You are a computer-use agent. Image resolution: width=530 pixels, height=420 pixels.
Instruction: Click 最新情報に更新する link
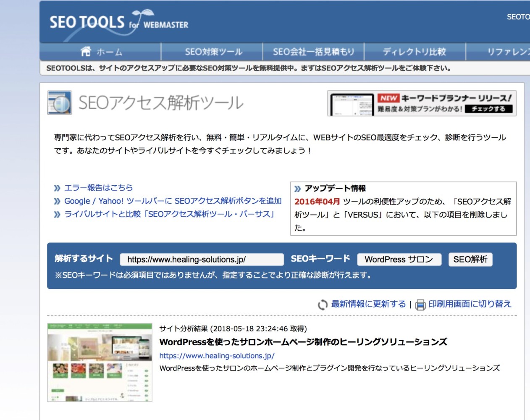click(x=368, y=304)
